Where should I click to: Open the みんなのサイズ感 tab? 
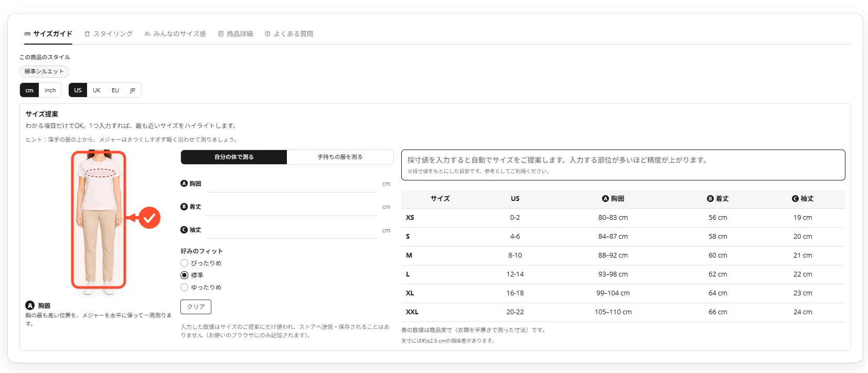point(175,34)
